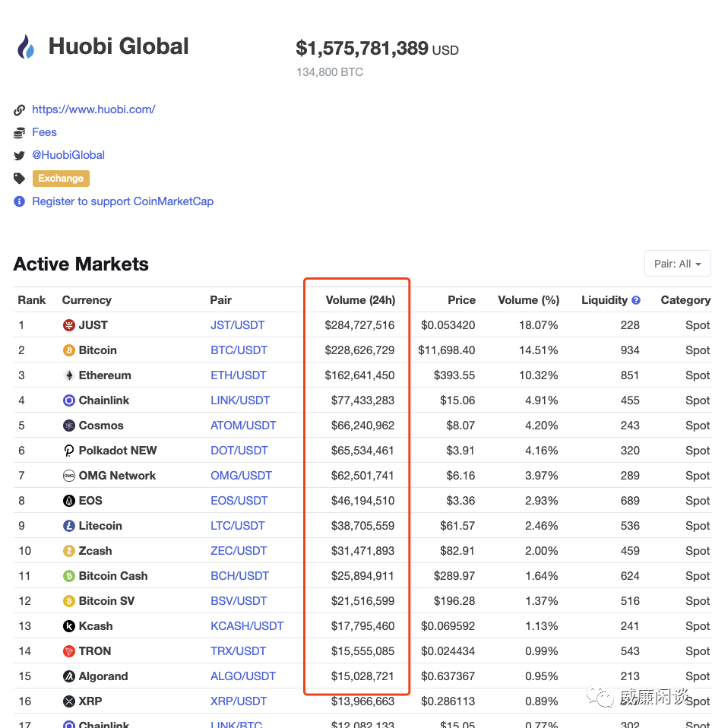Screen dimensions: 712x728
Task: Click the red TRON icon
Action: pyautogui.click(x=68, y=651)
